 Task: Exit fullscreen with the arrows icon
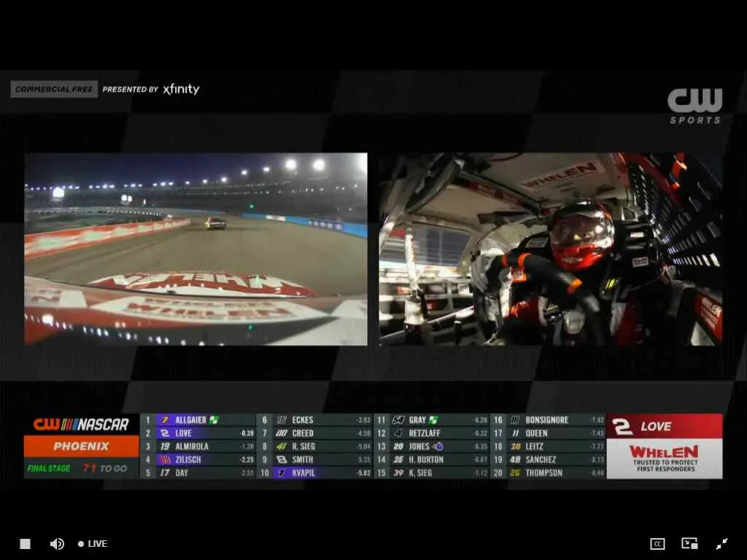(721, 543)
